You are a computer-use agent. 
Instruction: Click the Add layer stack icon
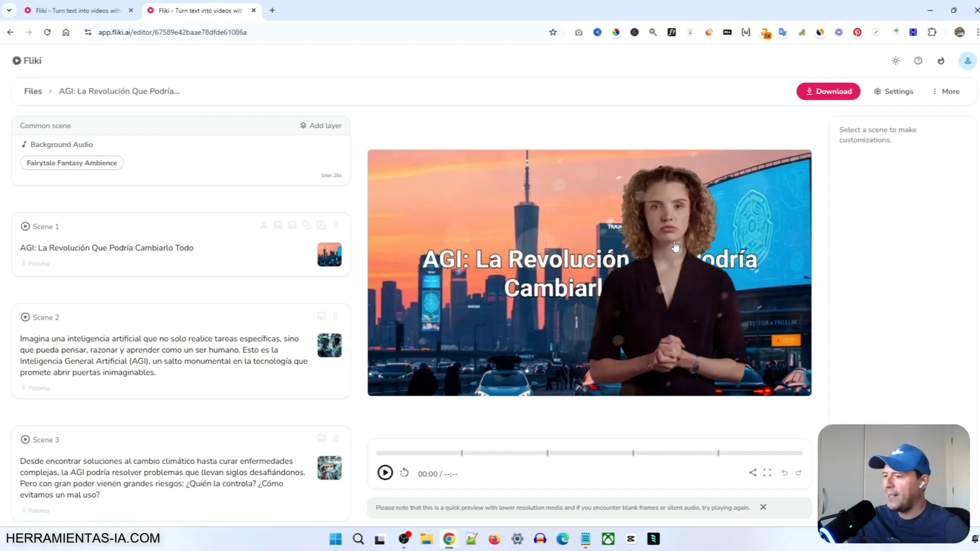[303, 125]
